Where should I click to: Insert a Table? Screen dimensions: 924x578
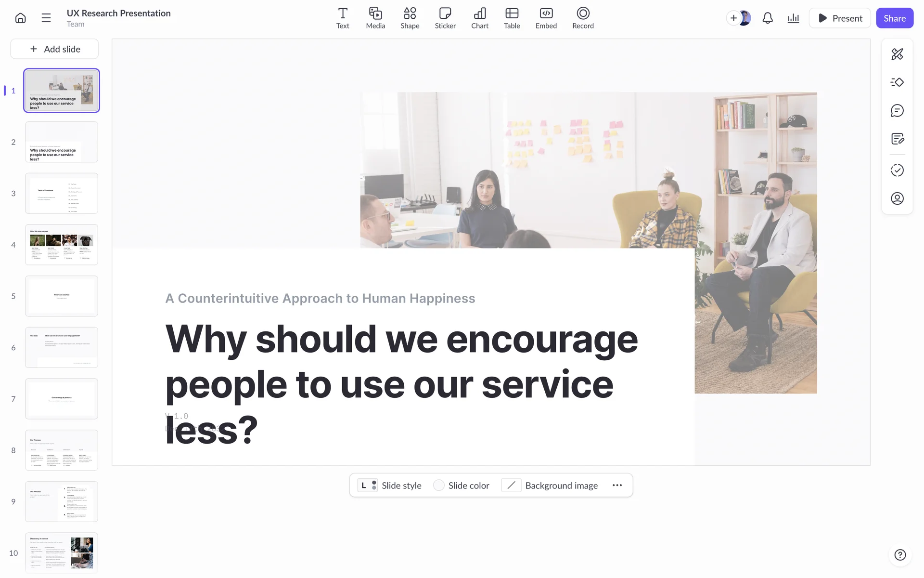coord(512,18)
